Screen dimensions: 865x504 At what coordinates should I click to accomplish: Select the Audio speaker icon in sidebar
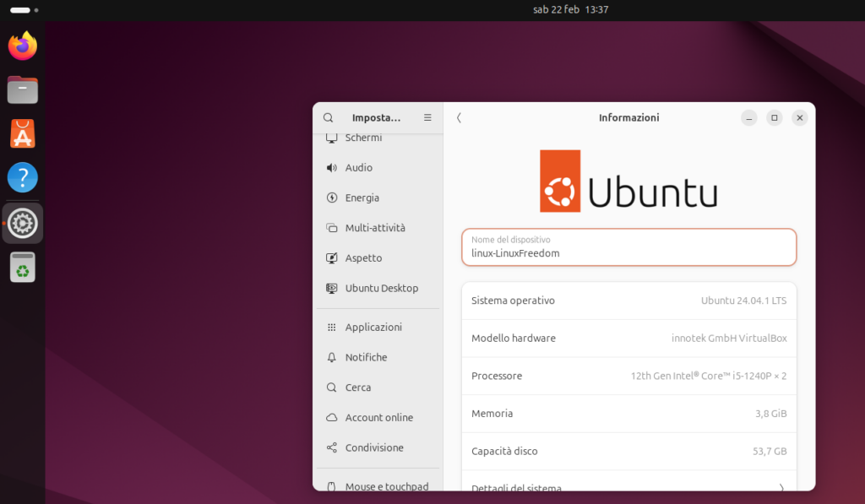pos(332,167)
